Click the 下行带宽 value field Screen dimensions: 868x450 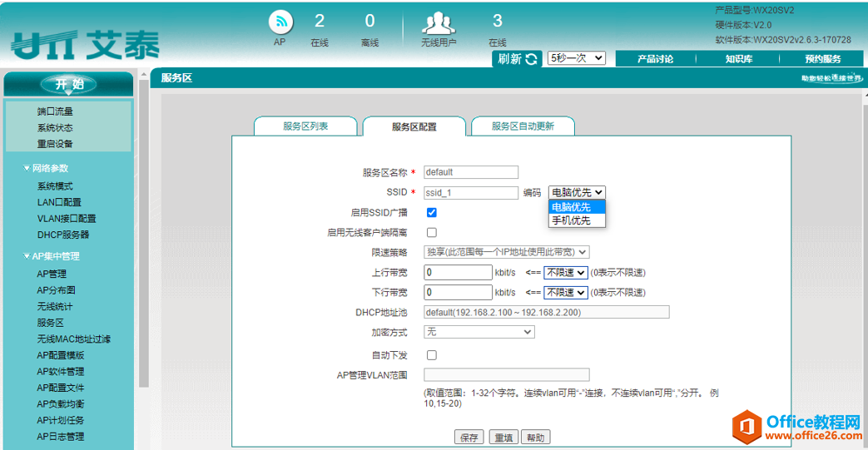[x=458, y=292]
